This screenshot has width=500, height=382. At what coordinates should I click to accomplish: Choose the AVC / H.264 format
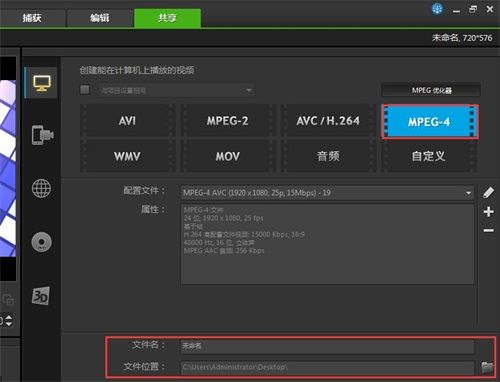pos(328,121)
